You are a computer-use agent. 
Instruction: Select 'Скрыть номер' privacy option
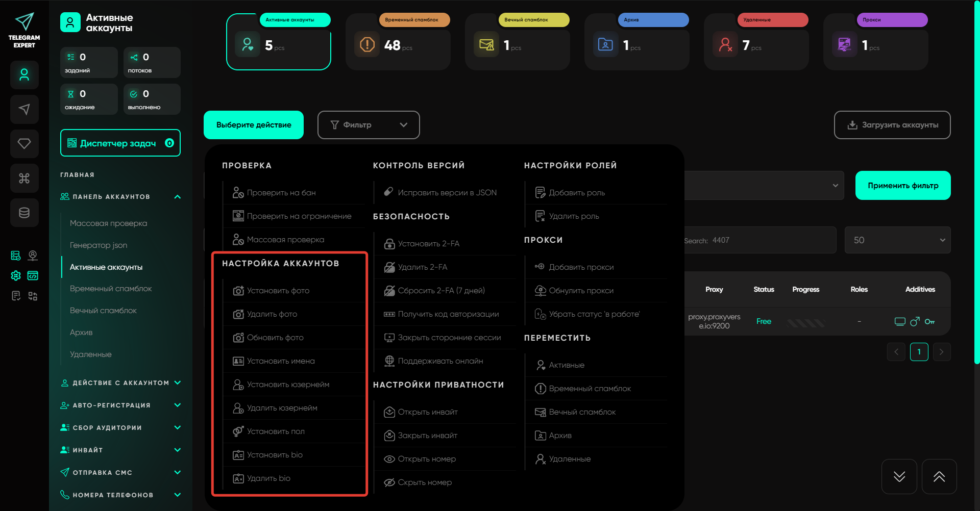pyautogui.click(x=424, y=482)
